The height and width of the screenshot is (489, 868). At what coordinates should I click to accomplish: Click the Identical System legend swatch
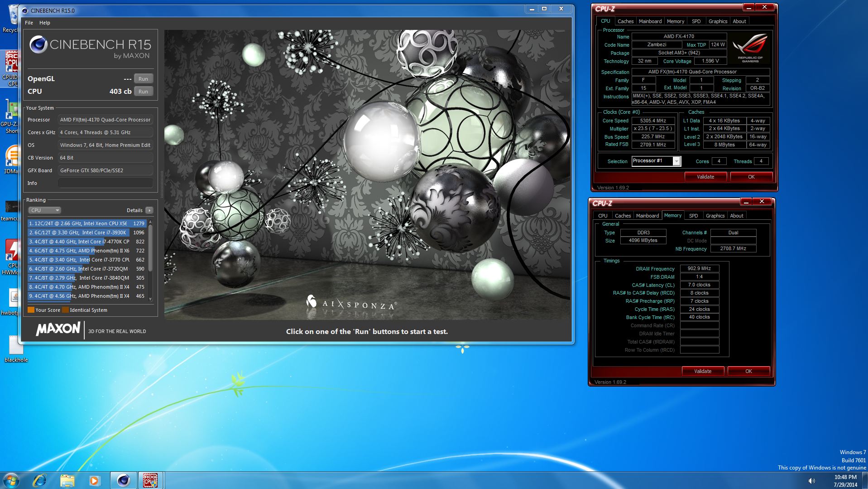click(x=65, y=310)
